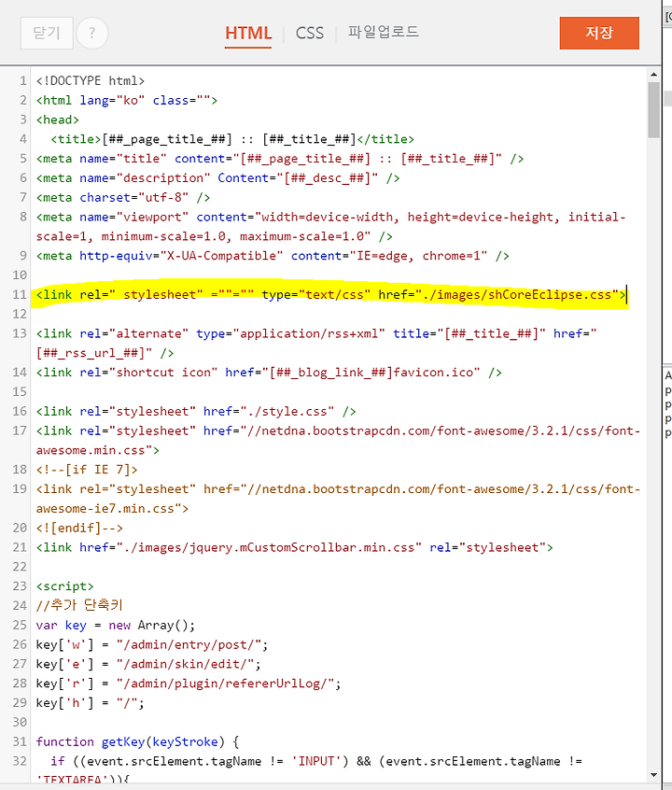Click line 1 DOCTYPE html text
Image resolution: width=672 pixels, height=790 pixels.
(91, 80)
